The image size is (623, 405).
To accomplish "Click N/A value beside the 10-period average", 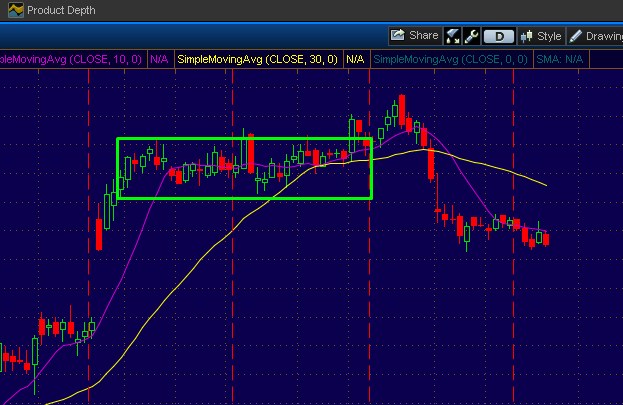I will tap(159, 60).
